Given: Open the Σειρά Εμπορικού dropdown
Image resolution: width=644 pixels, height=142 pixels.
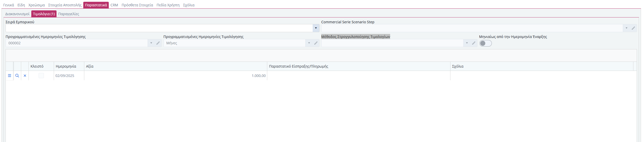Looking at the screenshot, I should click(x=316, y=28).
